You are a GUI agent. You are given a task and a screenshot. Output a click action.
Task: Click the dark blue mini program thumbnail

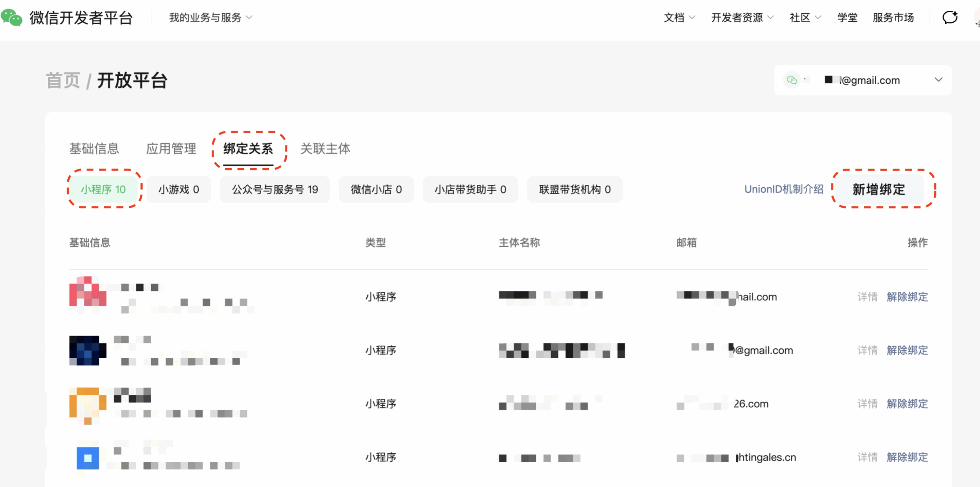[88, 350]
